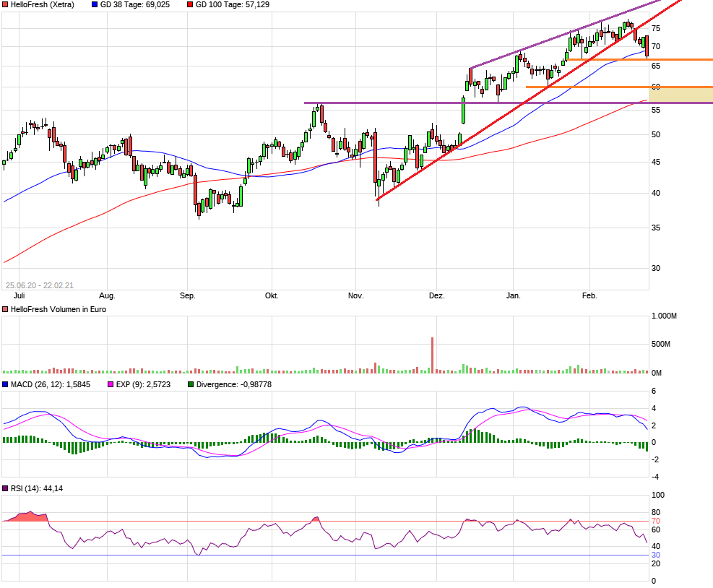Click the volume axis value 1.000M
The width and height of the screenshot is (713, 588).
click(x=664, y=316)
